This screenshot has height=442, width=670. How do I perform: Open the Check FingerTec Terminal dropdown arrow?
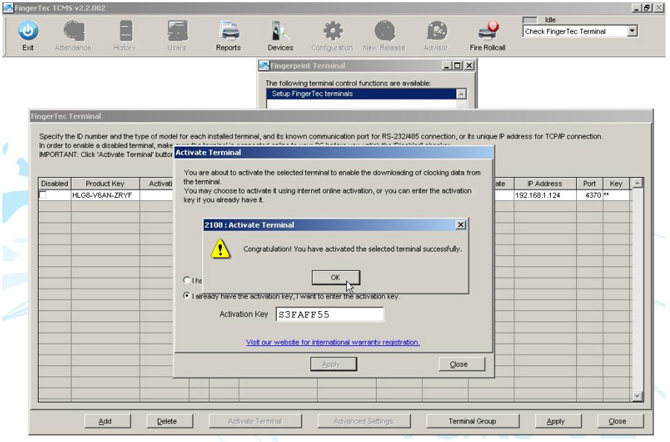632,31
